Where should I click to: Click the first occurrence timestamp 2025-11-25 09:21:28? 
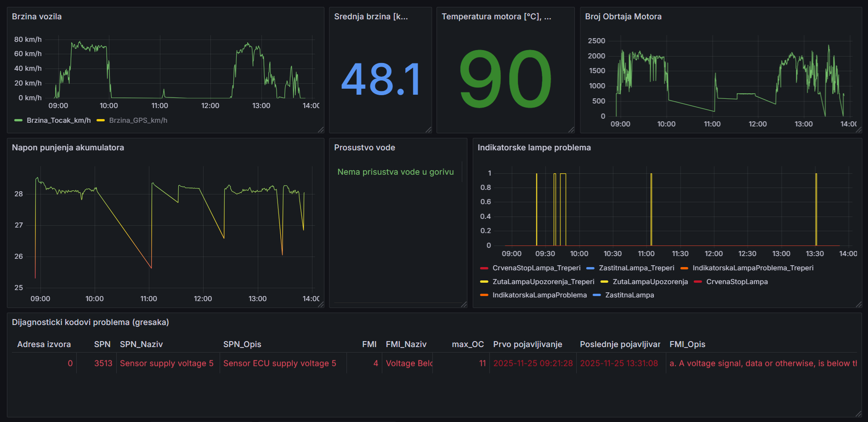pyautogui.click(x=533, y=363)
